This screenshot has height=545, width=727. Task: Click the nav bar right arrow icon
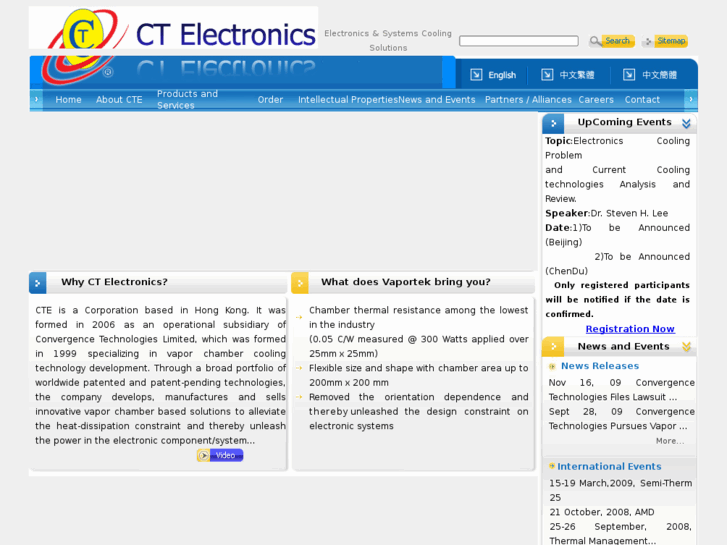[x=691, y=100]
